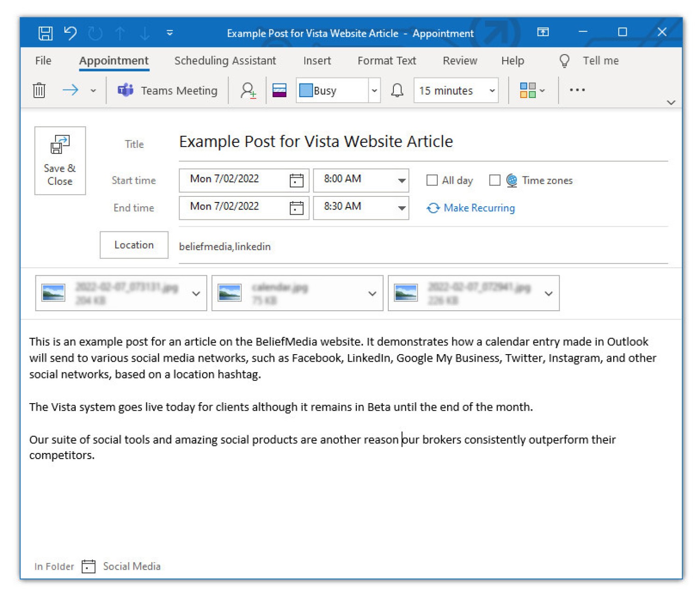Enable the All day checkbox
Viewport: 700px width, 600px height.
pyautogui.click(x=432, y=181)
